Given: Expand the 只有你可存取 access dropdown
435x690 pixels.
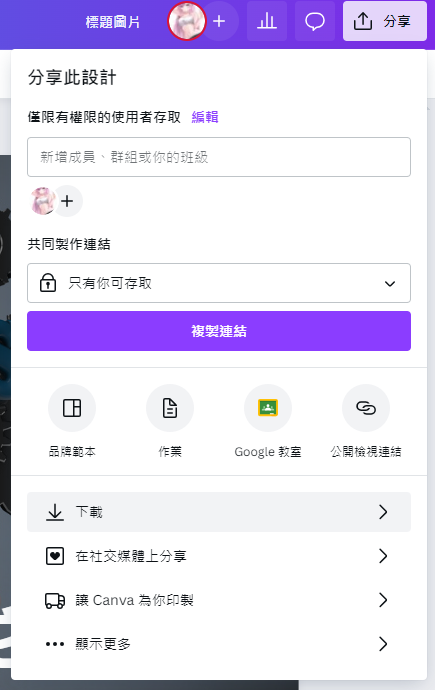Looking at the screenshot, I should pos(219,283).
